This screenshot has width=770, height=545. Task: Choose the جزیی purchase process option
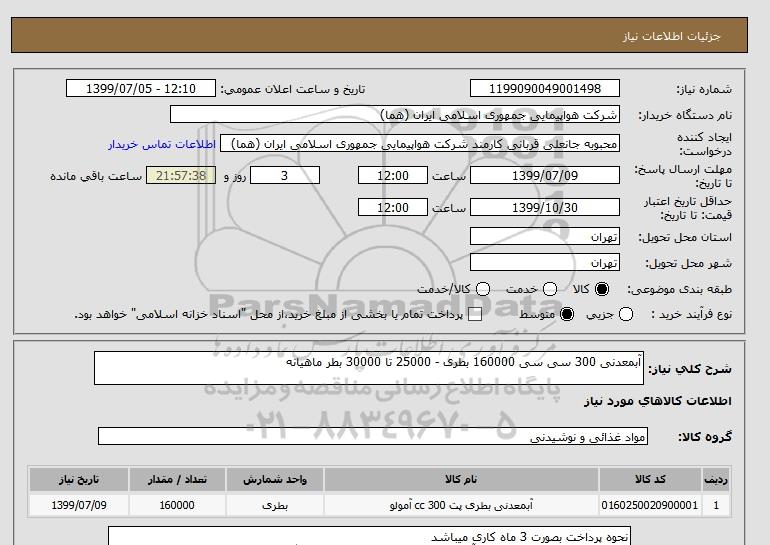pyautogui.click(x=626, y=314)
